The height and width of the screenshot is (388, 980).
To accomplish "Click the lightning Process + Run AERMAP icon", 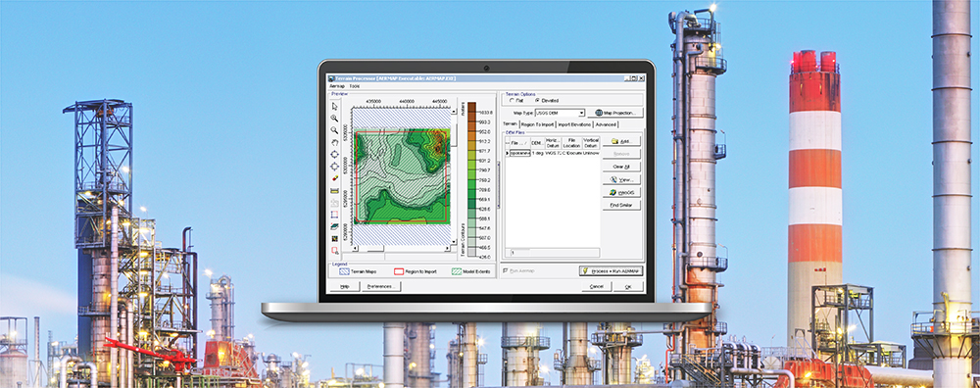I will (585, 271).
